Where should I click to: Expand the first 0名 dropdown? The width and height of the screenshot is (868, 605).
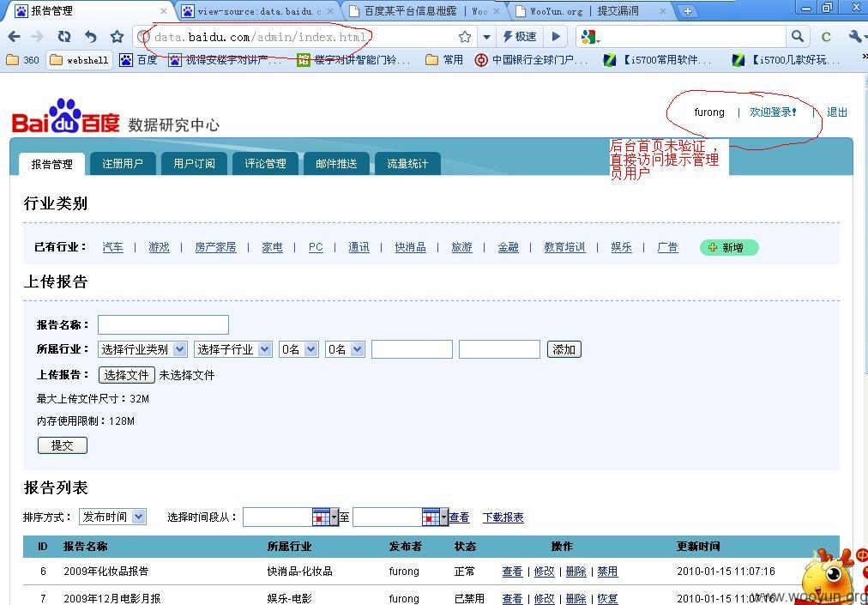click(x=298, y=349)
